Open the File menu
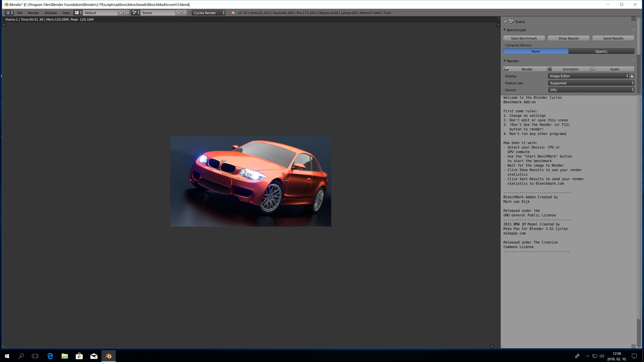This screenshot has width=644, height=362. tap(20, 13)
